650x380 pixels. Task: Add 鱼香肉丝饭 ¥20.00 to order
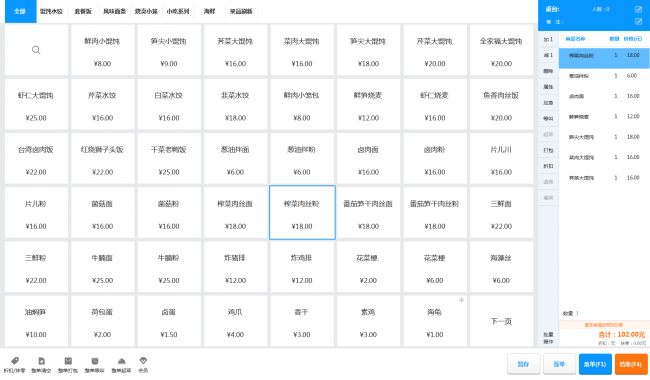tap(501, 104)
